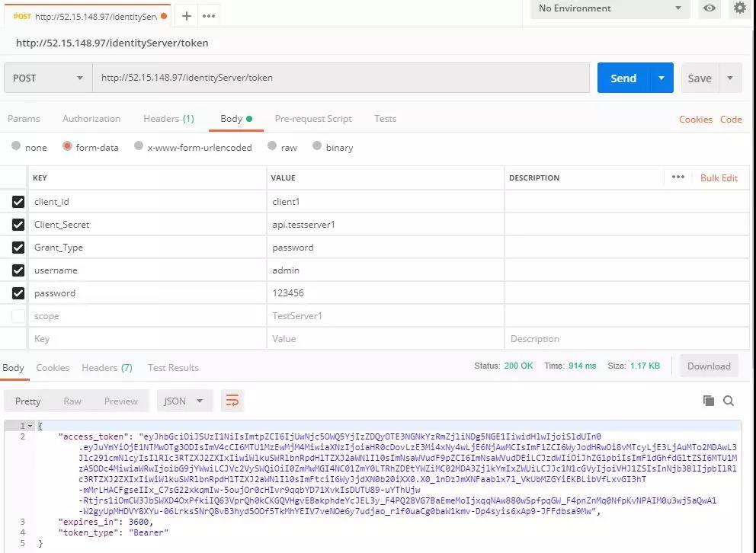
Task: Open the response Headers (7) tab
Action: tap(107, 367)
